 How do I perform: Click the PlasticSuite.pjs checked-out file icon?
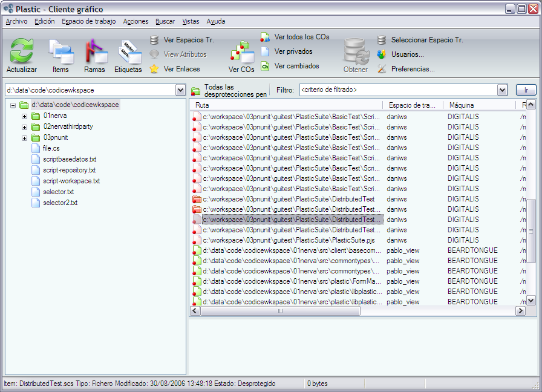pos(197,240)
